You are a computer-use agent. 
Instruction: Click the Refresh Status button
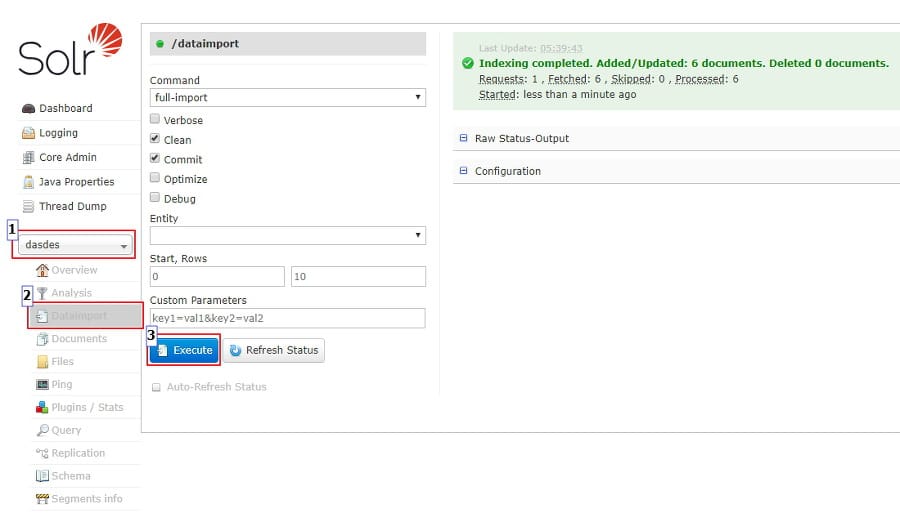(x=273, y=350)
